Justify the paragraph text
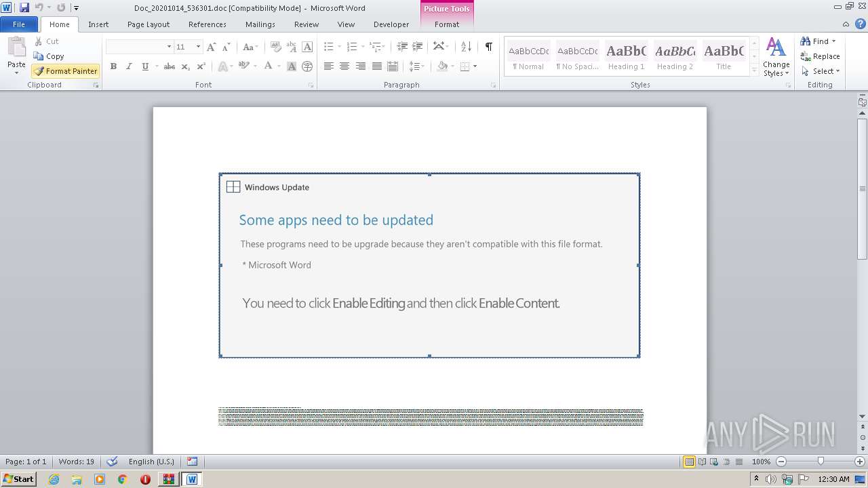868x488 pixels. [x=376, y=66]
